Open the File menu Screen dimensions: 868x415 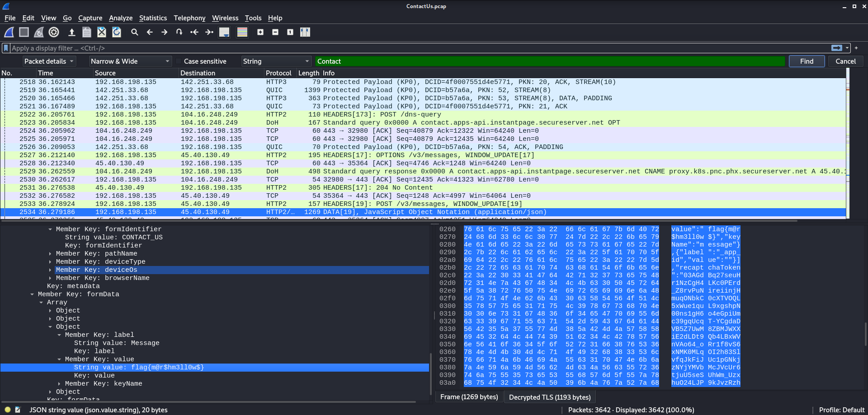pos(10,18)
